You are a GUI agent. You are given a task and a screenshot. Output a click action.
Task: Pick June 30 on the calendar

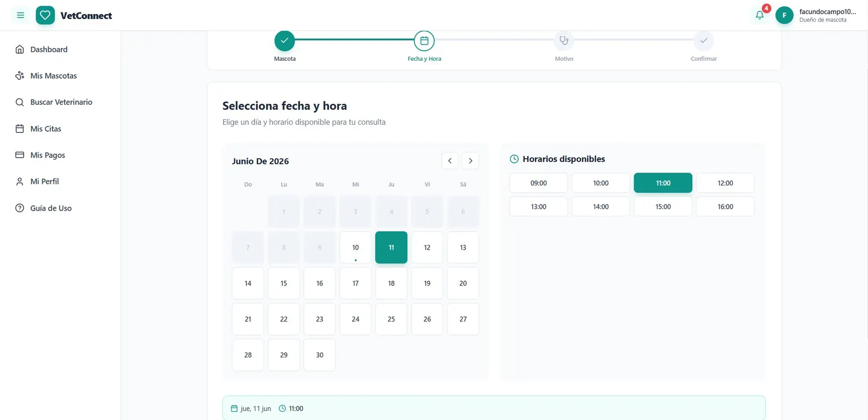pos(320,355)
